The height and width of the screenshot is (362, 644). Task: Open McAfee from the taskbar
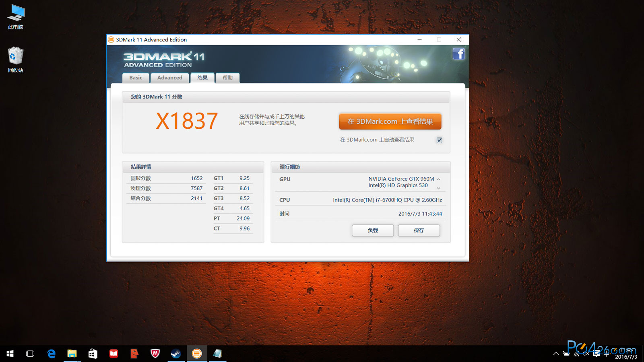point(155,354)
